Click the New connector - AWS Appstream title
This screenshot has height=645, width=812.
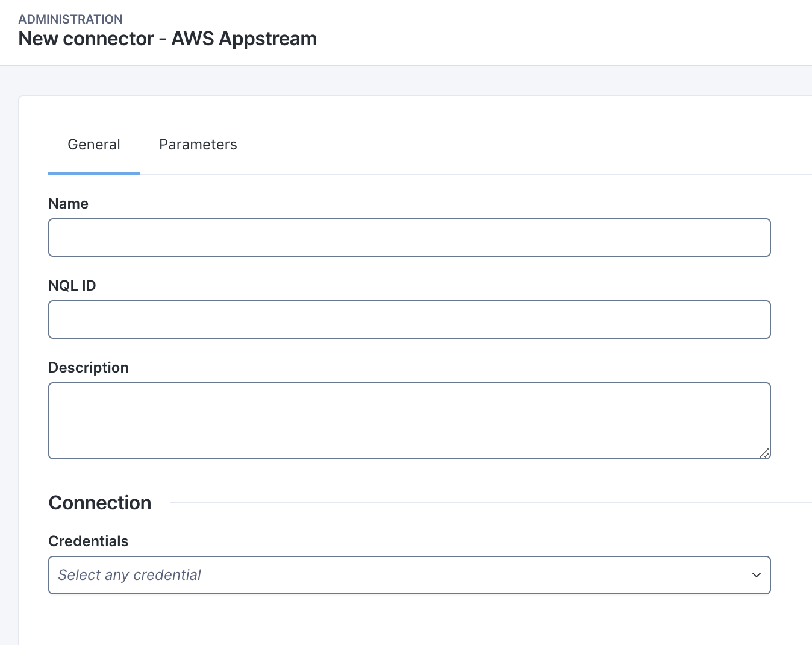[167, 39]
